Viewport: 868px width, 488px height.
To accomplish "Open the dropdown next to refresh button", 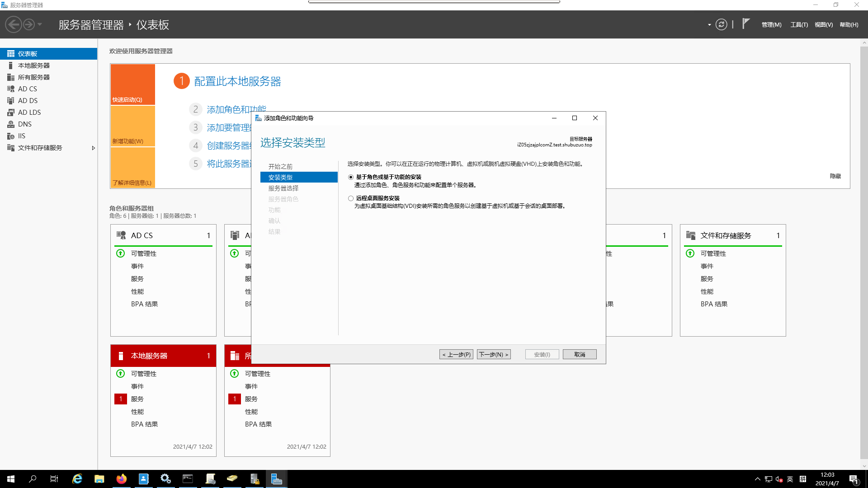I will (x=709, y=25).
